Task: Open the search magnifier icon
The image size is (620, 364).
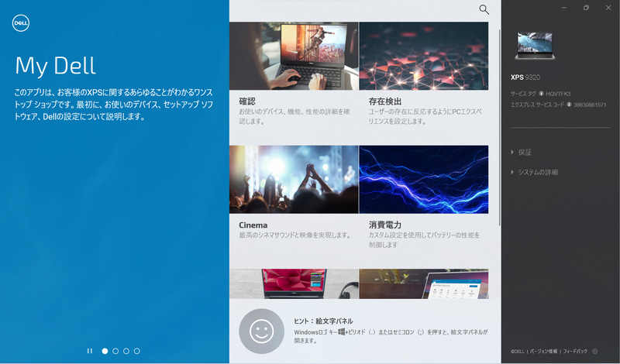Action: [484, 9]
